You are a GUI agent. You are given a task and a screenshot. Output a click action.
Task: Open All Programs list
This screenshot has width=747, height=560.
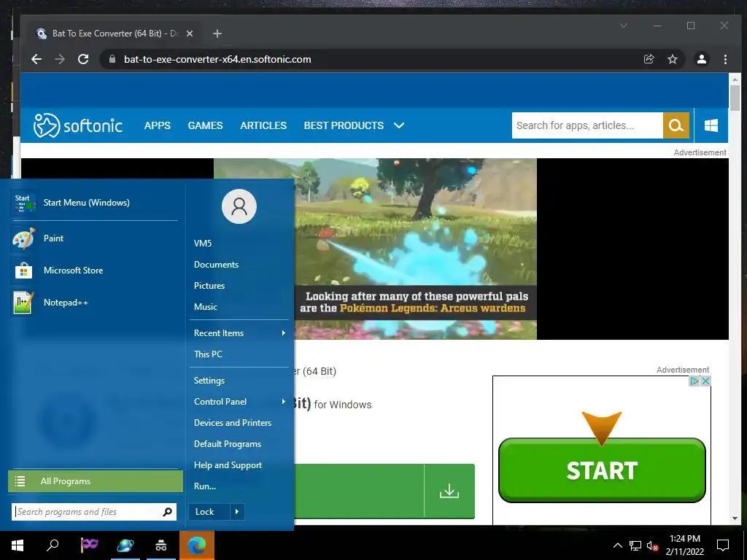pyautogui.click(x=96, y=481)
